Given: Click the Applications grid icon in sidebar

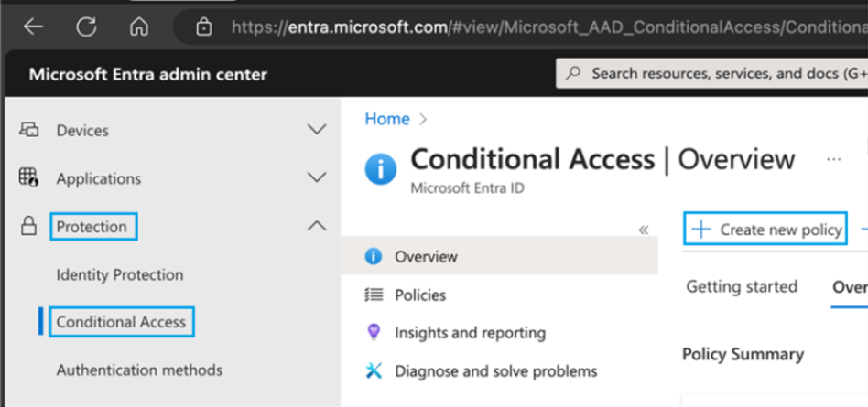Looking at the screenshot, I should click(x=28, y=177).
